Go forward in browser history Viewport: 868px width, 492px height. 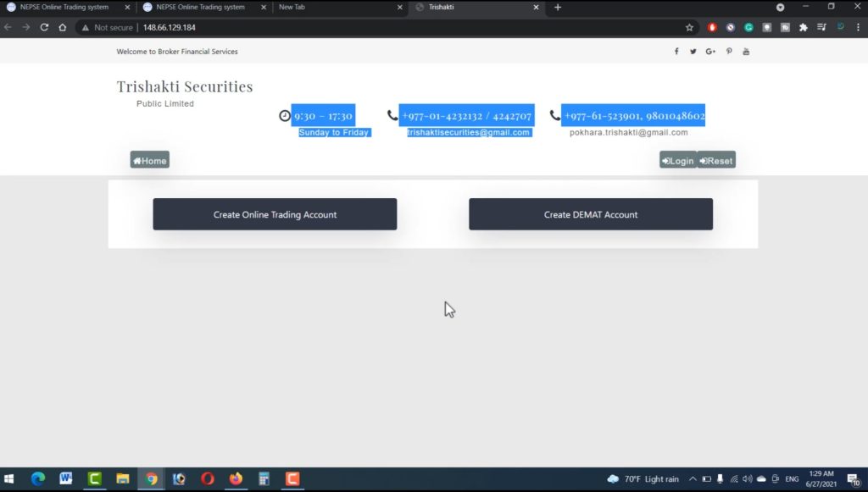(26, 27)
